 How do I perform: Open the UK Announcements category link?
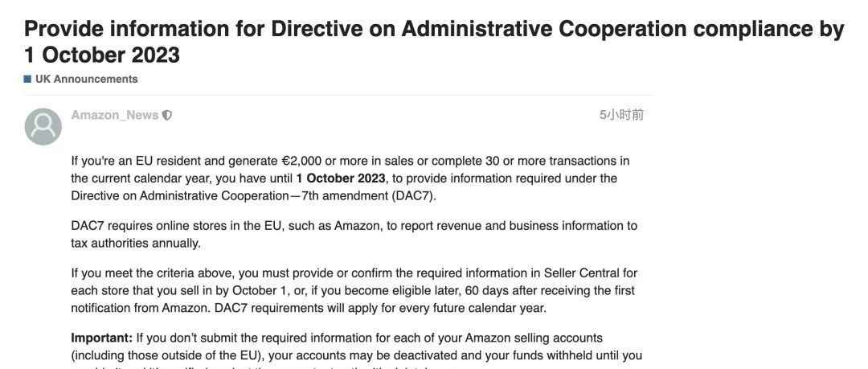coord(86,80)
